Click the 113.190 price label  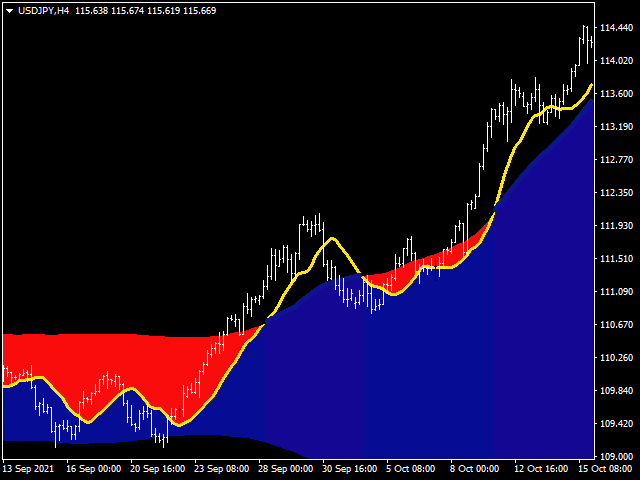(x=616, y=127)
